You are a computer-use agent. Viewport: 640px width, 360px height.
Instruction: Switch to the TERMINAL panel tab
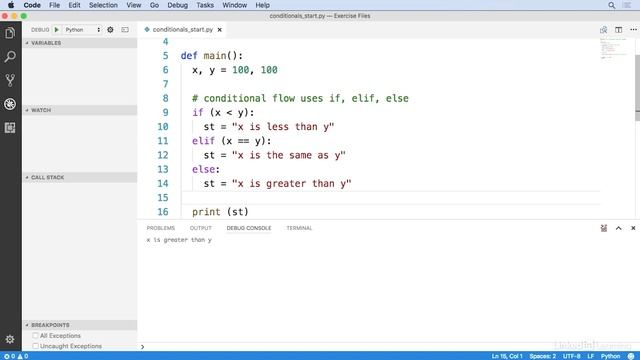pos(299,228)
